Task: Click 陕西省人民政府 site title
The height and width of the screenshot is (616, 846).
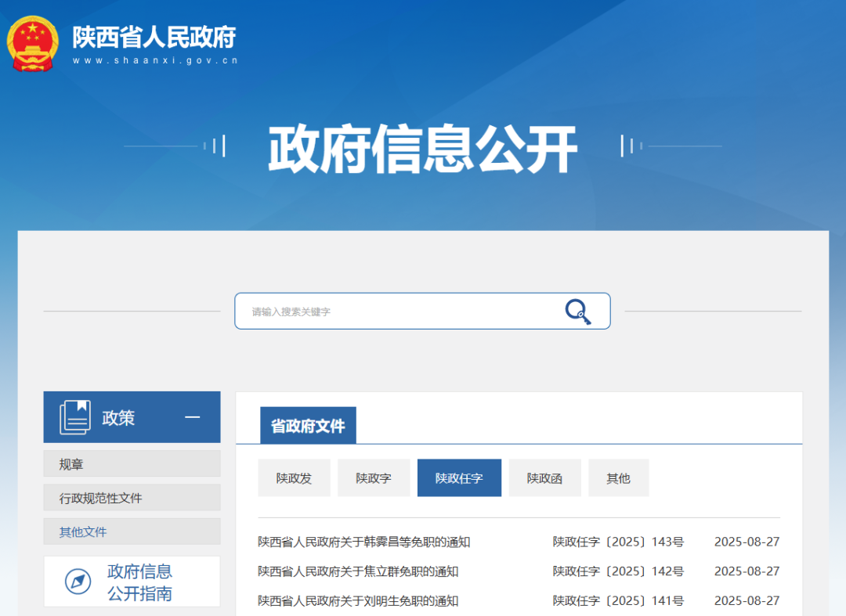Action: pos(154,38)
